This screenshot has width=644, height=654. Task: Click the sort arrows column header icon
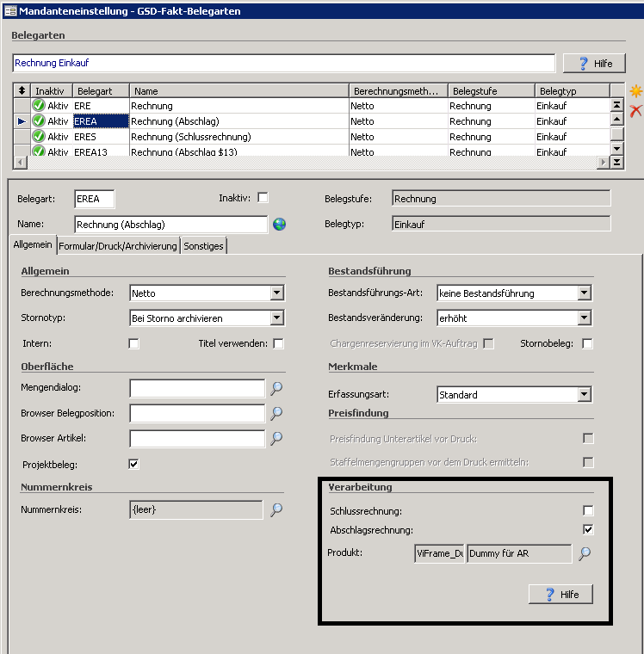pos(22,90)
